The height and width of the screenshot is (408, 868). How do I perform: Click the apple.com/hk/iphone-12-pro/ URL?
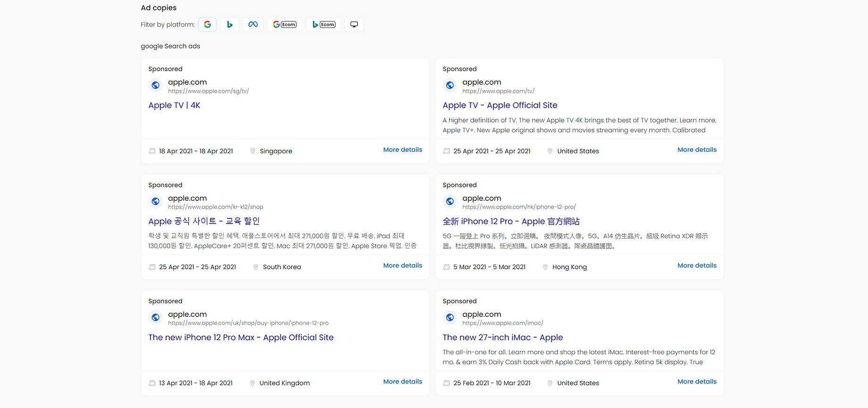point(519,207)
